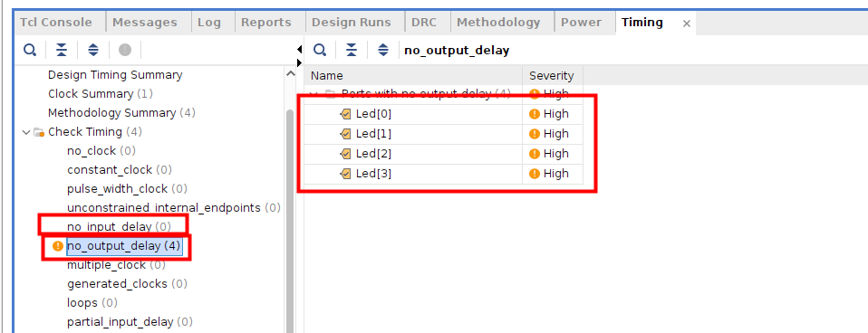Image resolution: width=868 pixels, height=333 pixels.
Task: Select unconstrained_internal_endpoints (0)
Action: coord(174,208)
